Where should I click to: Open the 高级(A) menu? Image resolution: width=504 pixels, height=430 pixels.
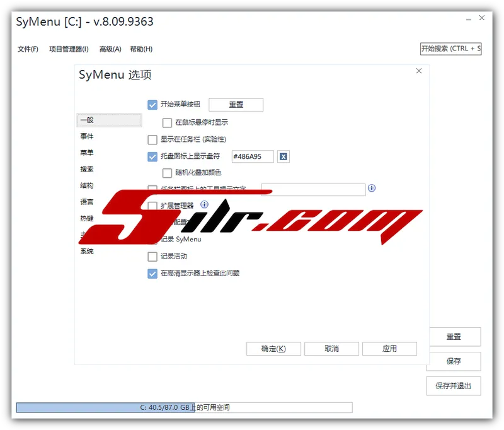pyautogui.click(x=110, y=49)
